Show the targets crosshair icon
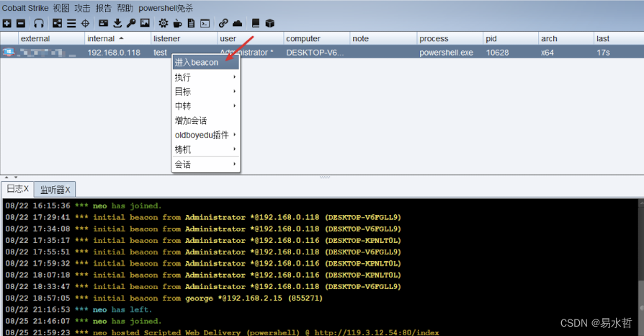Viewport: 644px width, 336px height. tap(86, 24)
